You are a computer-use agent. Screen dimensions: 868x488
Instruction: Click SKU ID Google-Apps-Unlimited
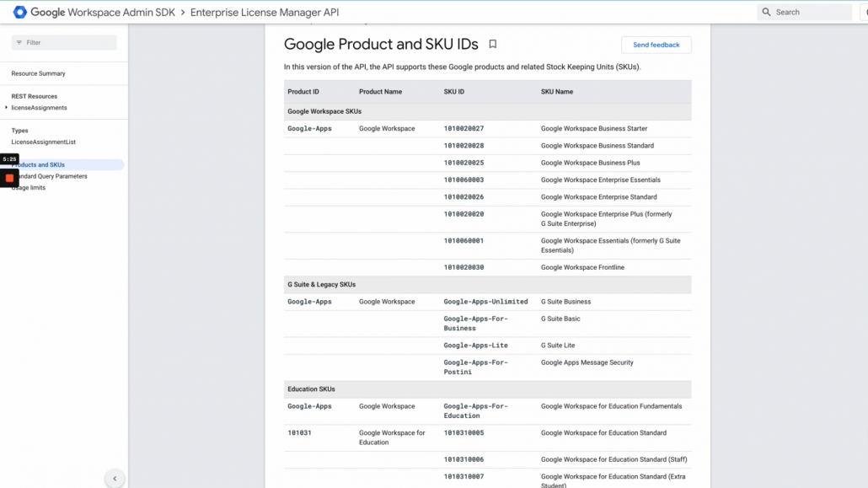pos(485,302)
